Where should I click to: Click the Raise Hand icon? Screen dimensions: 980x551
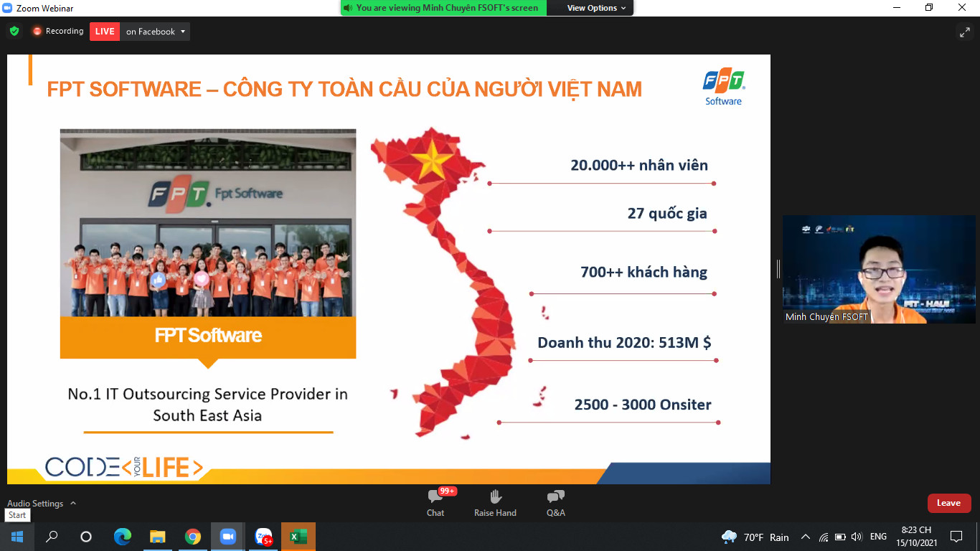[495, 502]
